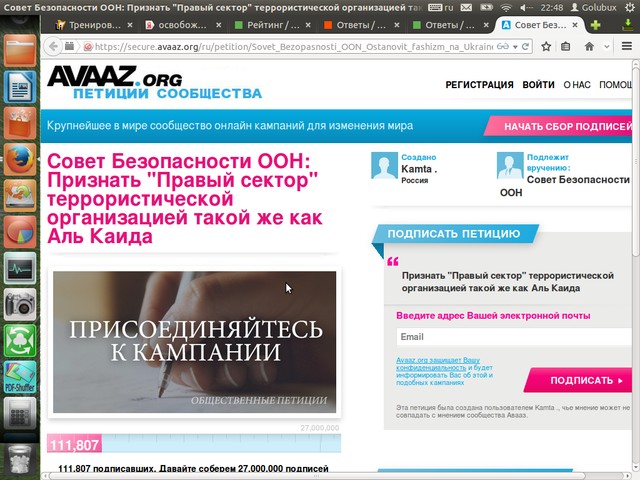Show bookmarks list icon in toolbar
This screenshot has width=640, height=480.
tap(566, 47)
